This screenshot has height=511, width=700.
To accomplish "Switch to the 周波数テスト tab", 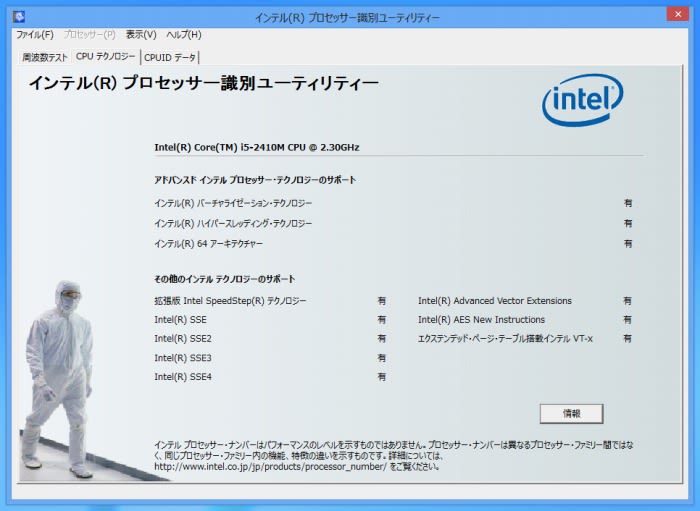I will [x=45, y=58].
